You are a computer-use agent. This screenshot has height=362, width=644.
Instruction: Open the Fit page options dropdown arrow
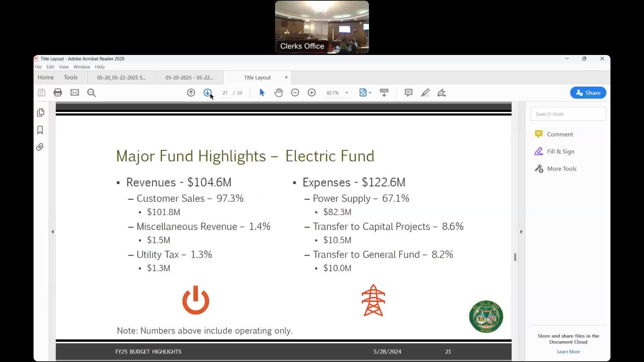click(x=370, y=93)
